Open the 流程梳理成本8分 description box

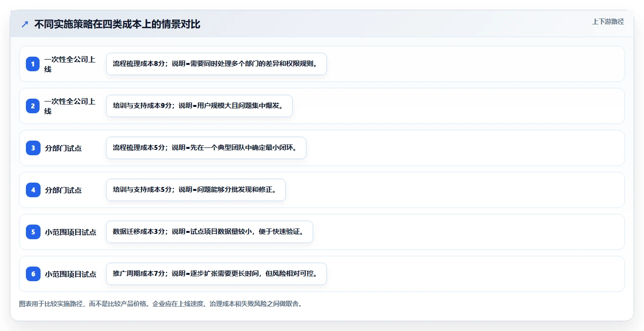click(x=216, y=64)
